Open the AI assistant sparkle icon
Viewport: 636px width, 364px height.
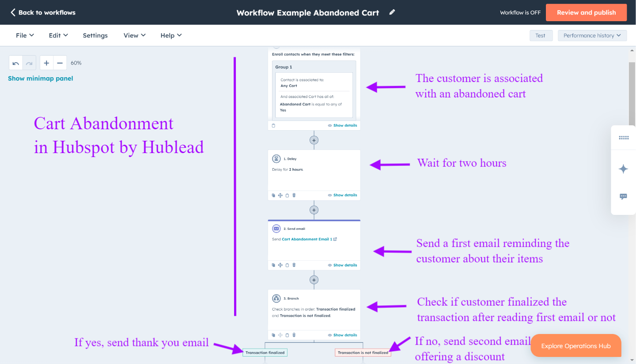click(623, 169)
